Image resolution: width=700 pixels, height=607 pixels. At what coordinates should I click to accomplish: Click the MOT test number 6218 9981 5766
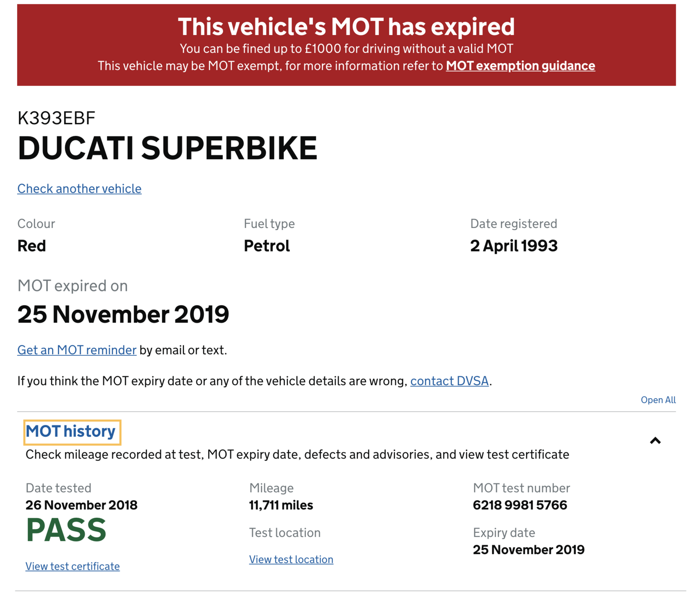[x=520, y=505]
